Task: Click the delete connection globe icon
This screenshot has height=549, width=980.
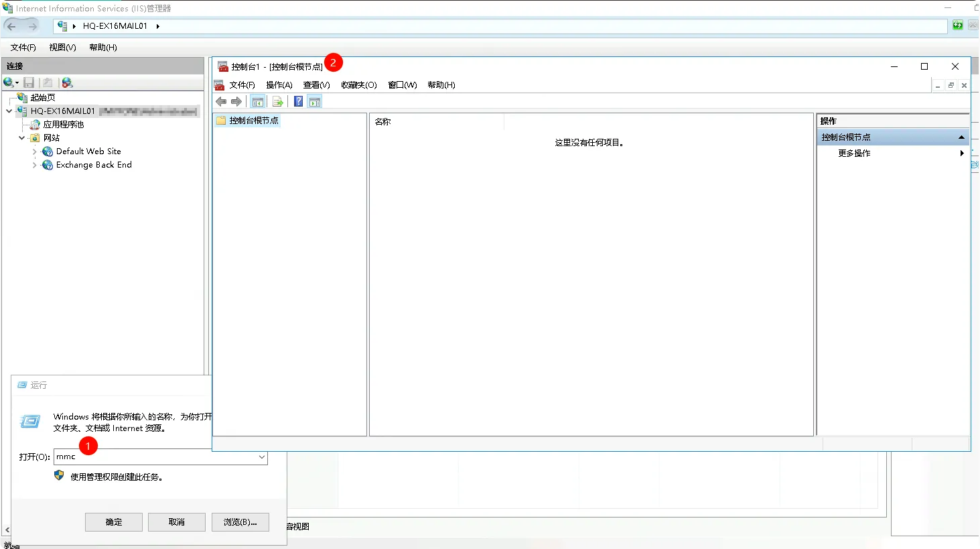Action: pyautogui.click(x=67, y=82)
